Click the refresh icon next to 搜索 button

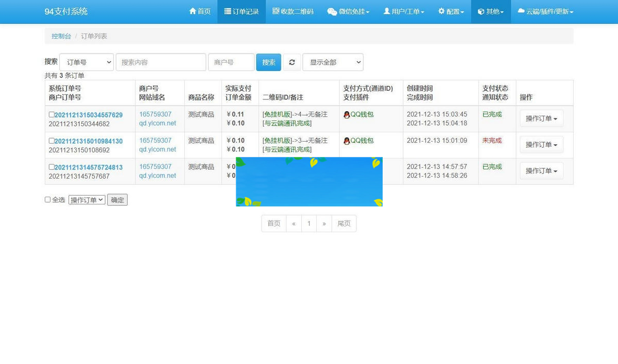tap(292, 62)
